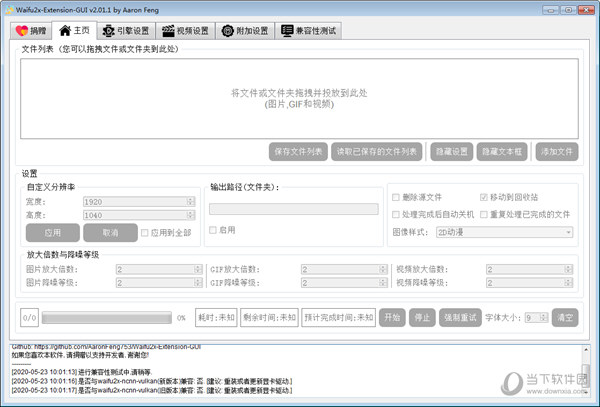Toggle 删除源文件 delete source checkbox
Screen dimensions: 600x407
tap(396, 197)
